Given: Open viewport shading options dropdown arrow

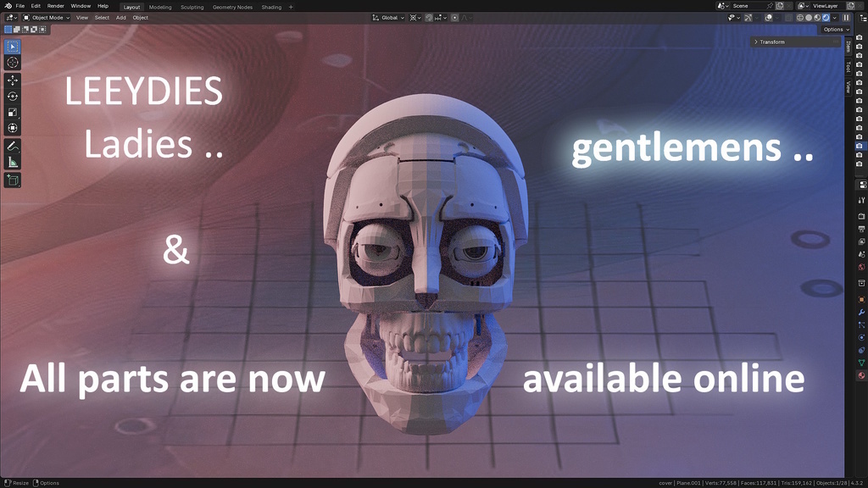Looking at the screenshot, I should click(835, 18).
